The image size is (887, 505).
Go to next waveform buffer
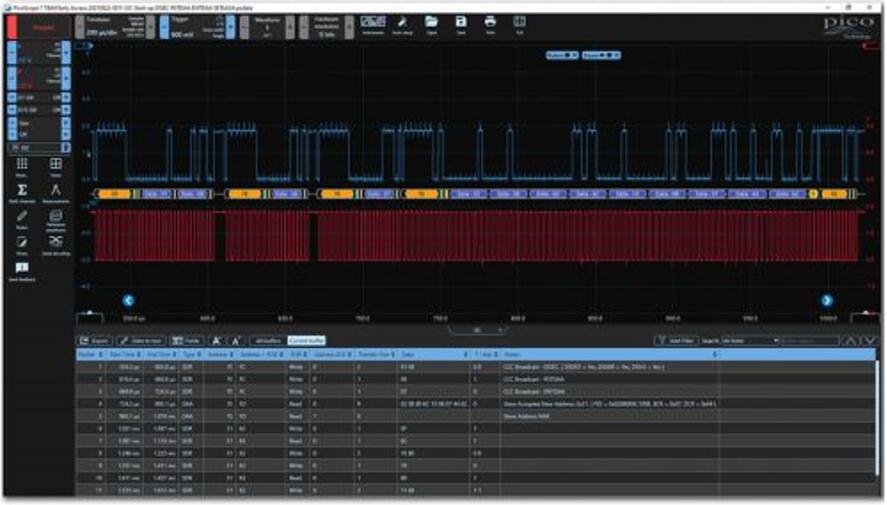pyautogui.click(x=290, y=27)
